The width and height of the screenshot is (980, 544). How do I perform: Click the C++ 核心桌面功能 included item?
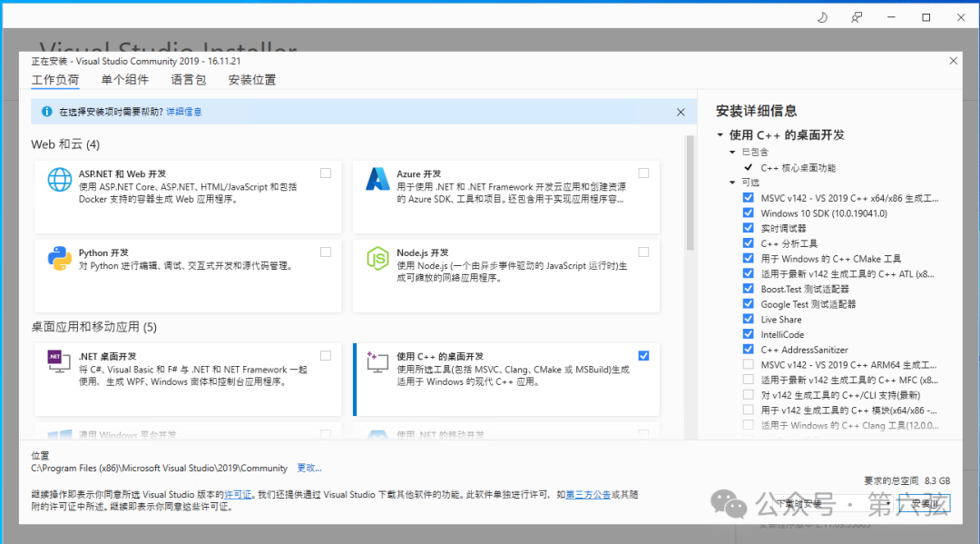(x=799, y=168)
